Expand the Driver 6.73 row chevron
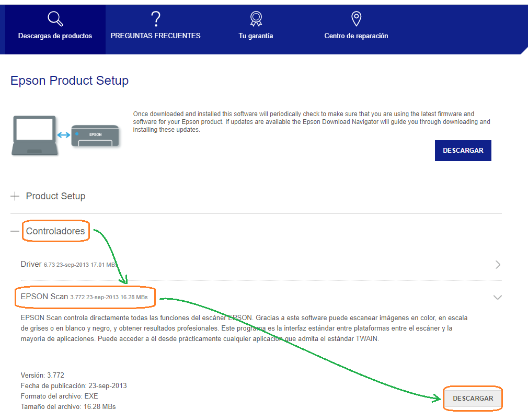 click(498, 265)
